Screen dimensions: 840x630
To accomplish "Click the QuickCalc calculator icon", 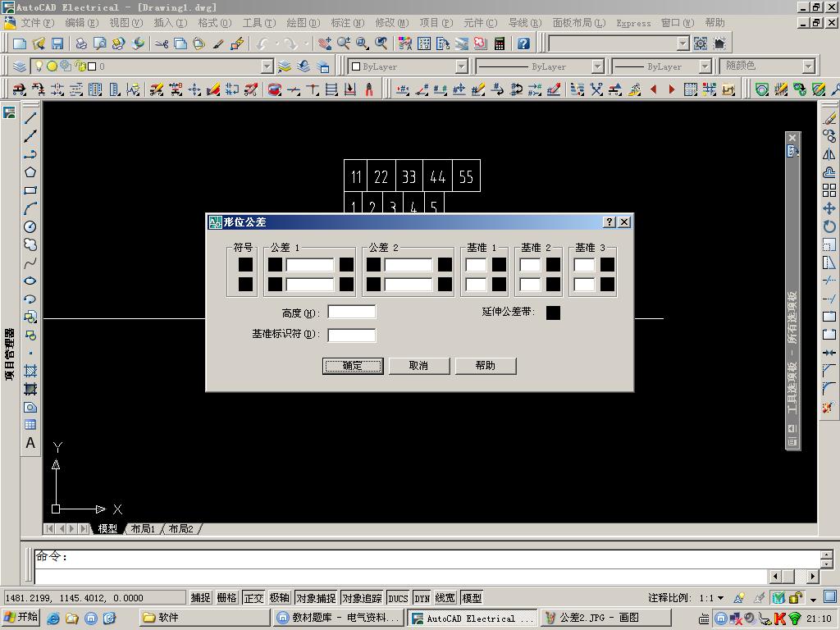I will click(x=500, y=44).
